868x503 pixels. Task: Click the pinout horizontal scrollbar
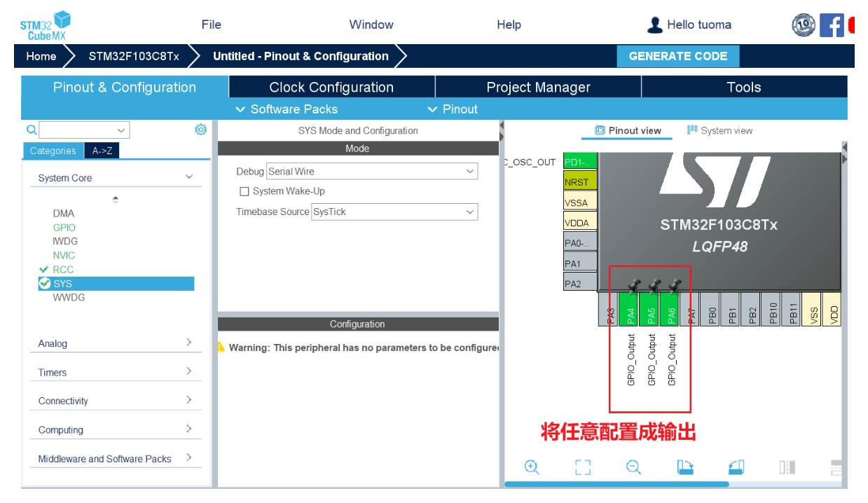coord(616,484)
